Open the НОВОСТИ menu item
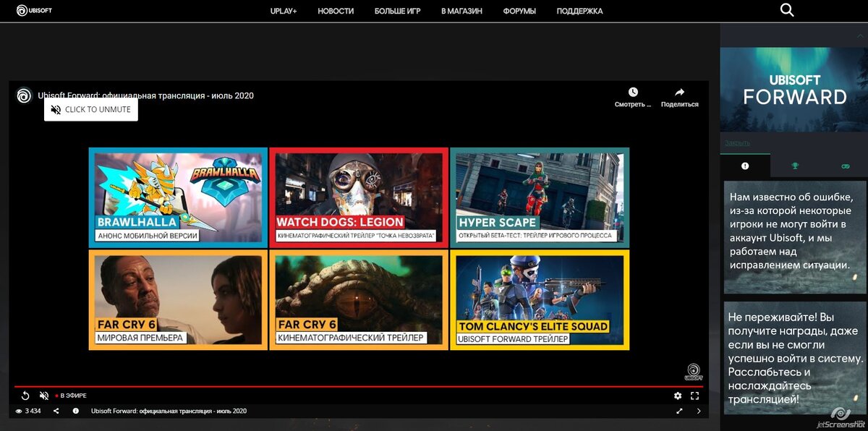 tap(336, 11)
